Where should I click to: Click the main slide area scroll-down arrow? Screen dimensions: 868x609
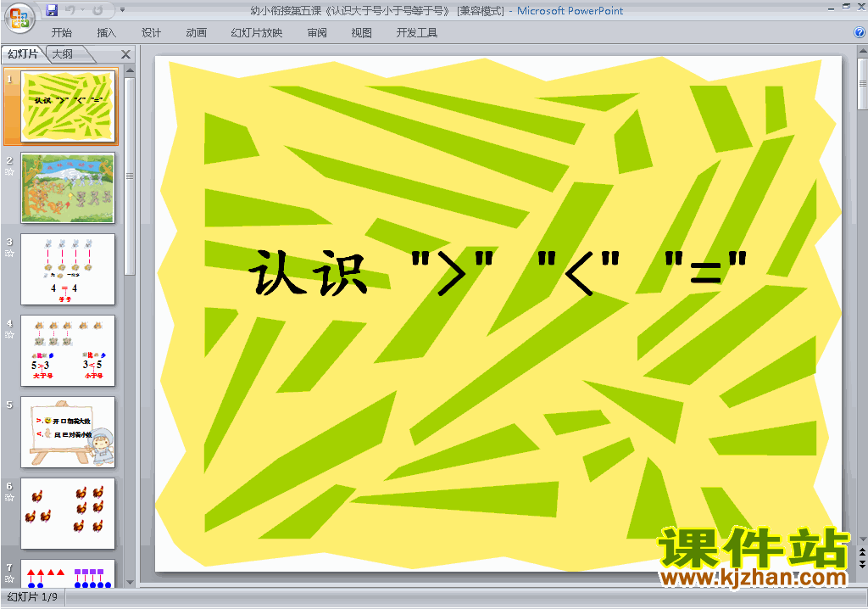click(x=862, y=539)
